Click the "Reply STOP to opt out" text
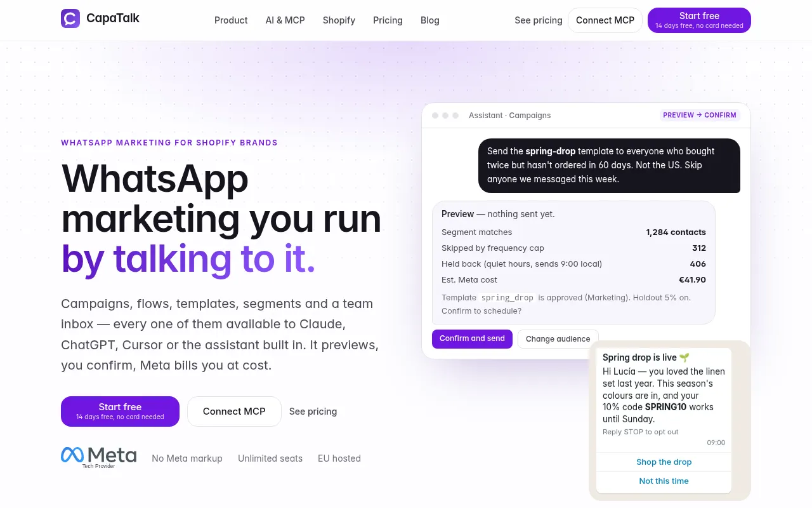Viewport: 812px width, 508px height. pyautogui.click(x=641, y=432)
